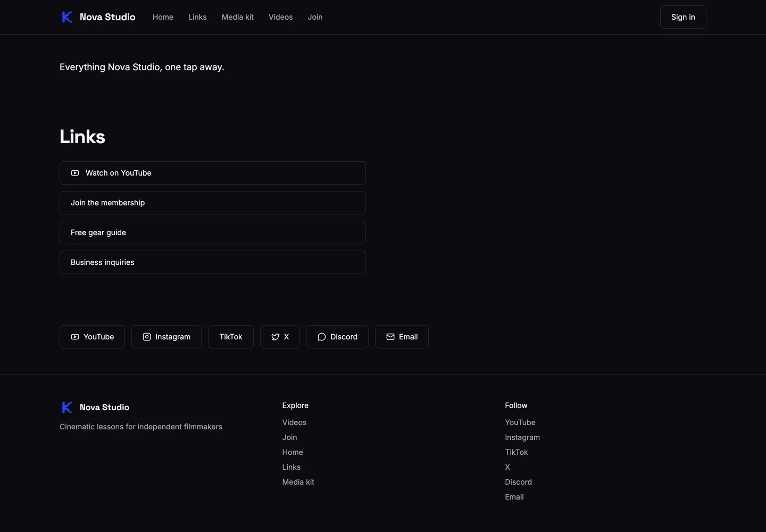
Task: Open X in footer Follow list
Action: pyautogui.click(x=507, y=467)
